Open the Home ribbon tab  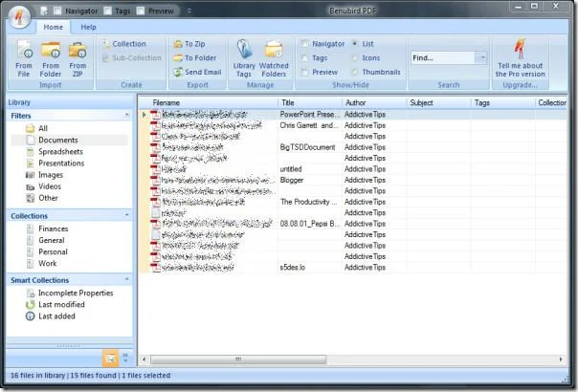pos(54,28)
